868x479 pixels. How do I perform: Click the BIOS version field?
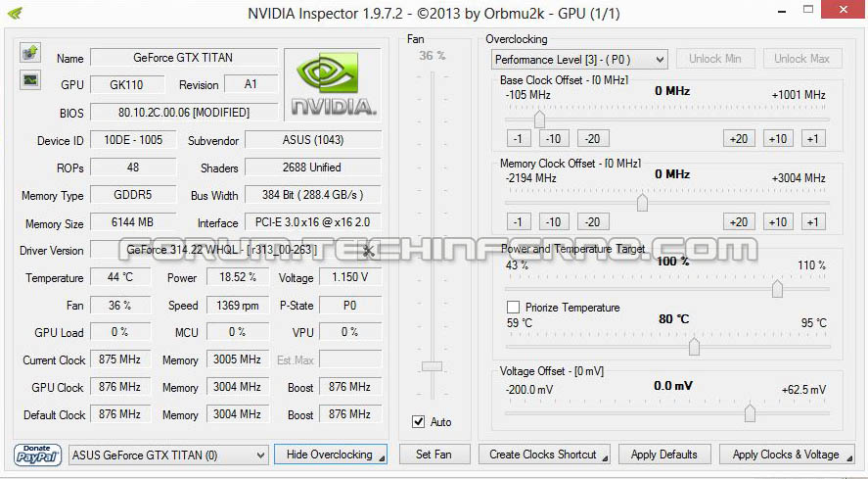tap(184, 113)
